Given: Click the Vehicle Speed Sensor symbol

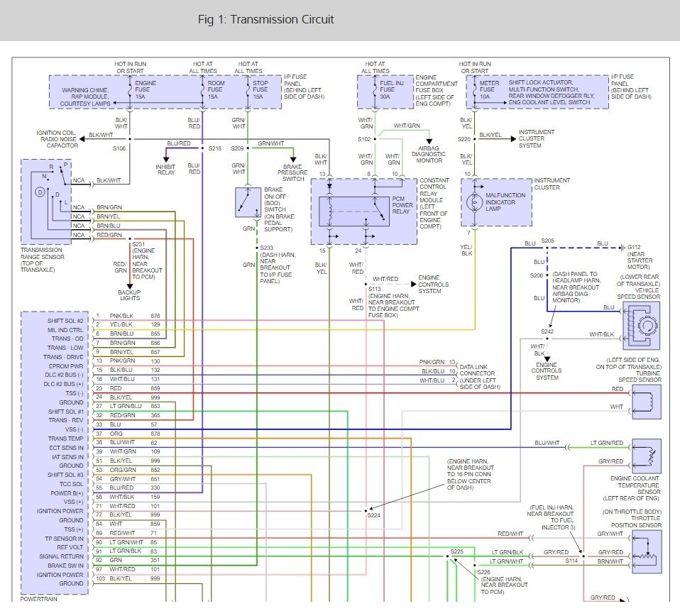Looking at the screenshot, I should [642, 326].
